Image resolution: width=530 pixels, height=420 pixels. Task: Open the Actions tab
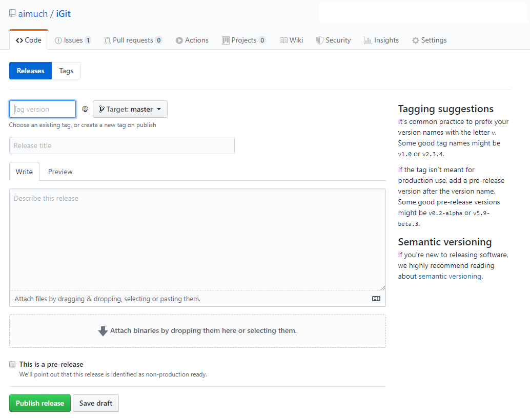[192, 40]
